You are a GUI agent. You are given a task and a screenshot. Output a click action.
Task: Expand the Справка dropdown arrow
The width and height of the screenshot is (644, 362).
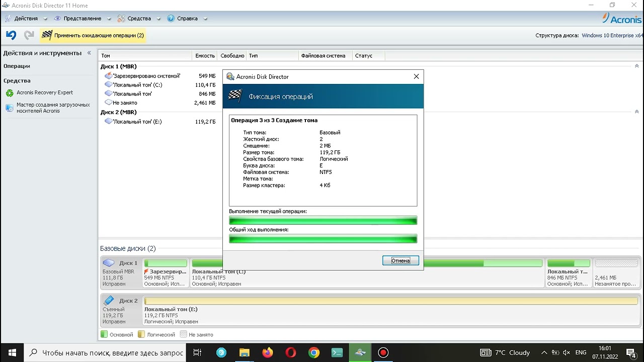coord(205,19)
